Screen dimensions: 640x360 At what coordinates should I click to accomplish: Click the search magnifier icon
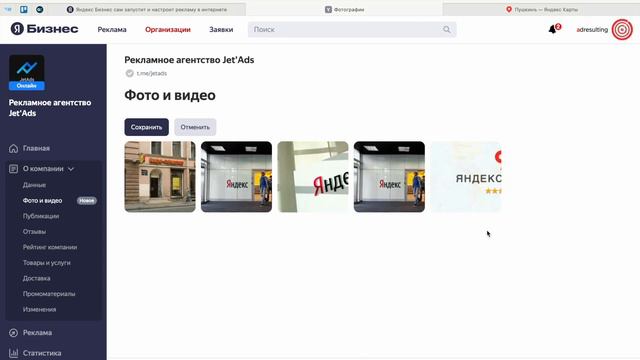coord(447,29)
